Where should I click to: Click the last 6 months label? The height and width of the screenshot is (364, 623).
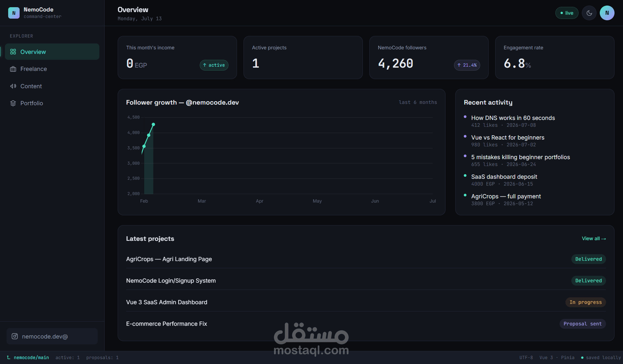pos(418,102)
